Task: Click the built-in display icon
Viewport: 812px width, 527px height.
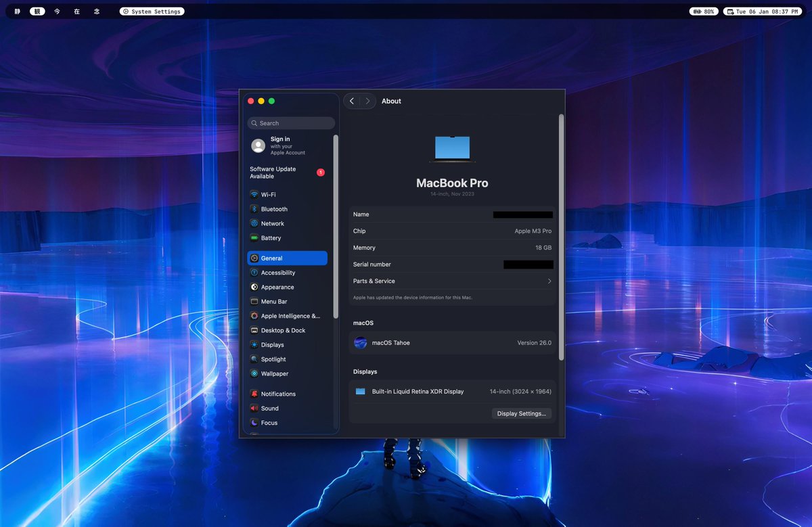Action: (x=360, y=392)
